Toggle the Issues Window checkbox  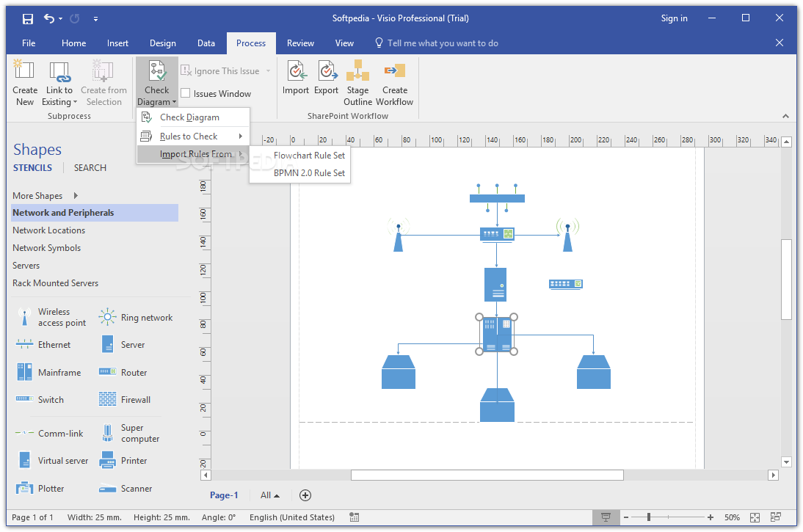click(186, 93)
